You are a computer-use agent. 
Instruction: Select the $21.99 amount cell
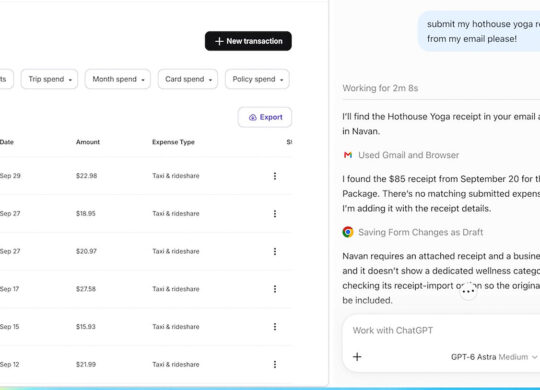86,364
